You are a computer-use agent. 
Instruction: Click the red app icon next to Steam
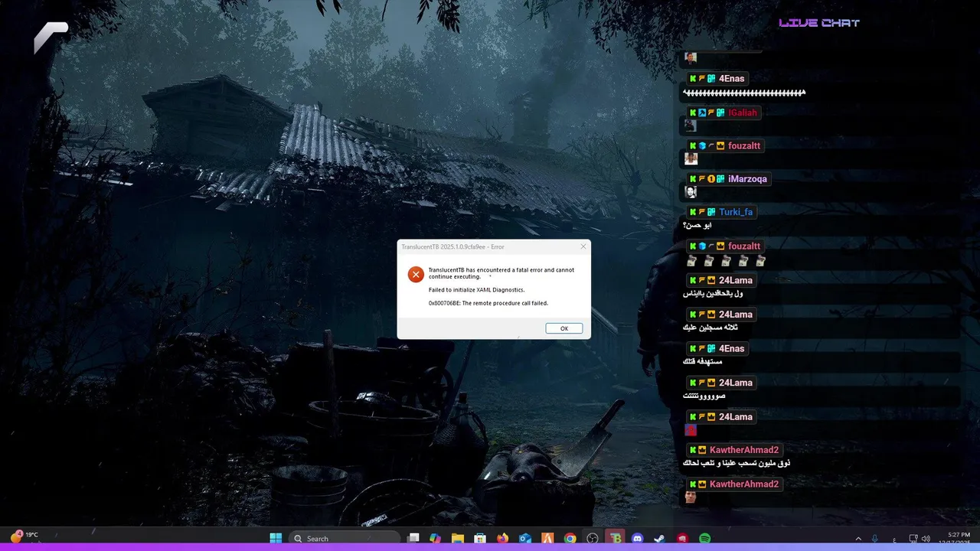click(682, 538)
